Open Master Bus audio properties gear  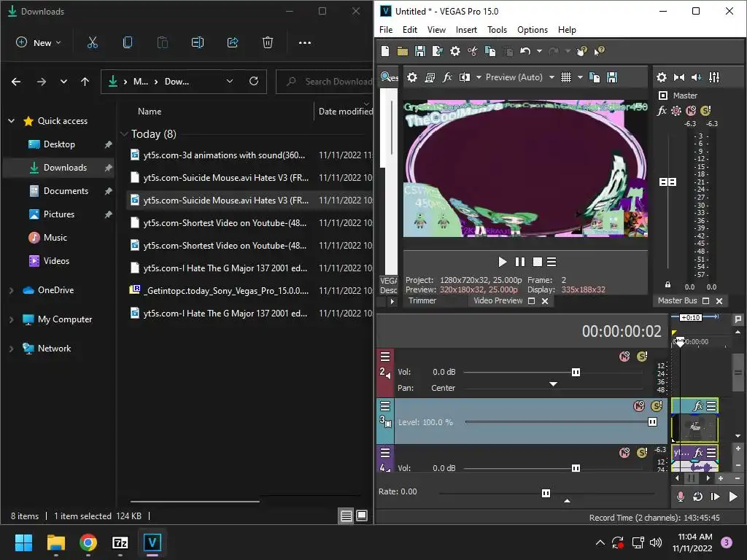662,77
